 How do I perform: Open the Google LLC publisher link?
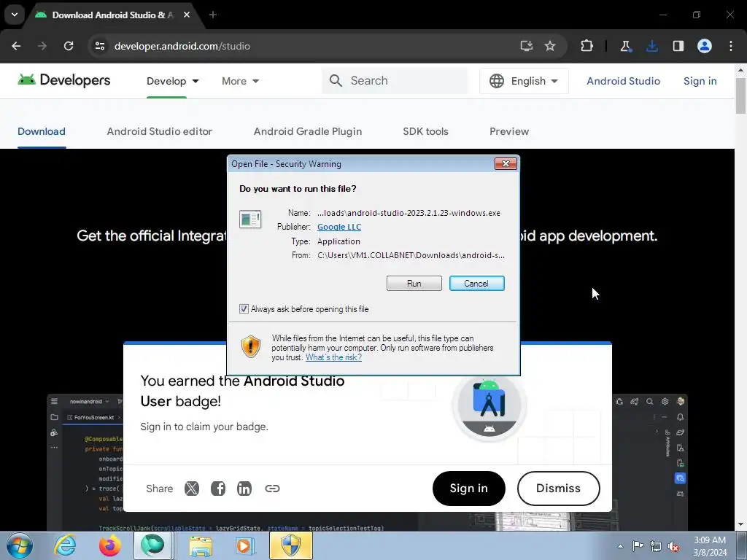coord(339,227)
